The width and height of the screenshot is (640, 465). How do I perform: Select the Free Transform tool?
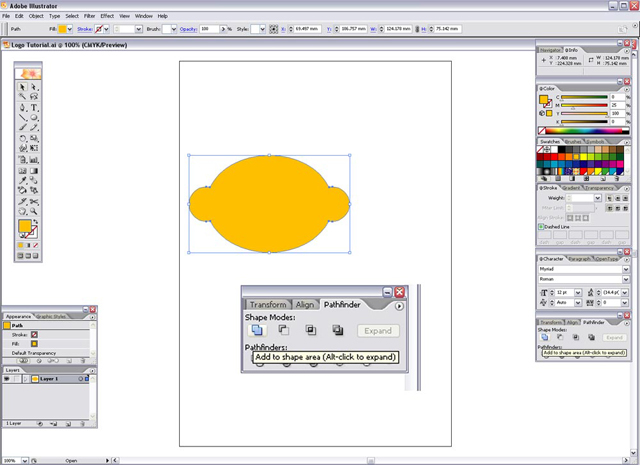[x=34, y=148]
